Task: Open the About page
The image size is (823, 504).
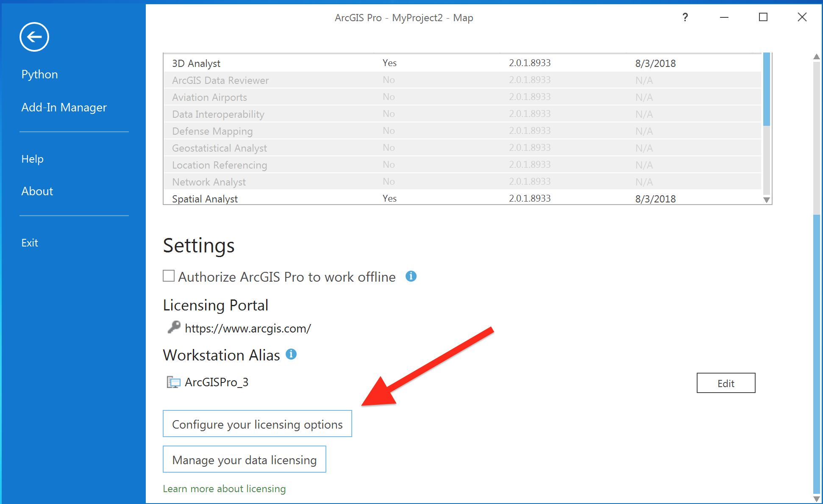Action: tap(37, 191)
